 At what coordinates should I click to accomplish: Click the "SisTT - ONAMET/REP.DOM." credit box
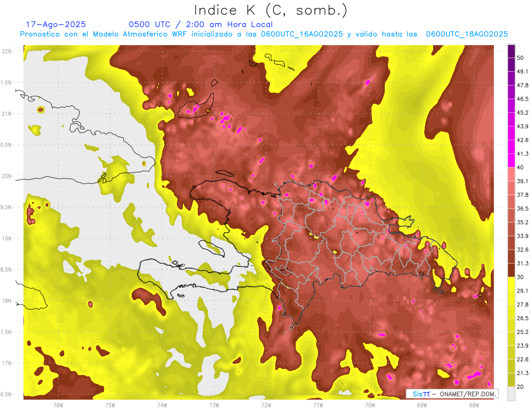pyautogui.click(x=452, y=394)
